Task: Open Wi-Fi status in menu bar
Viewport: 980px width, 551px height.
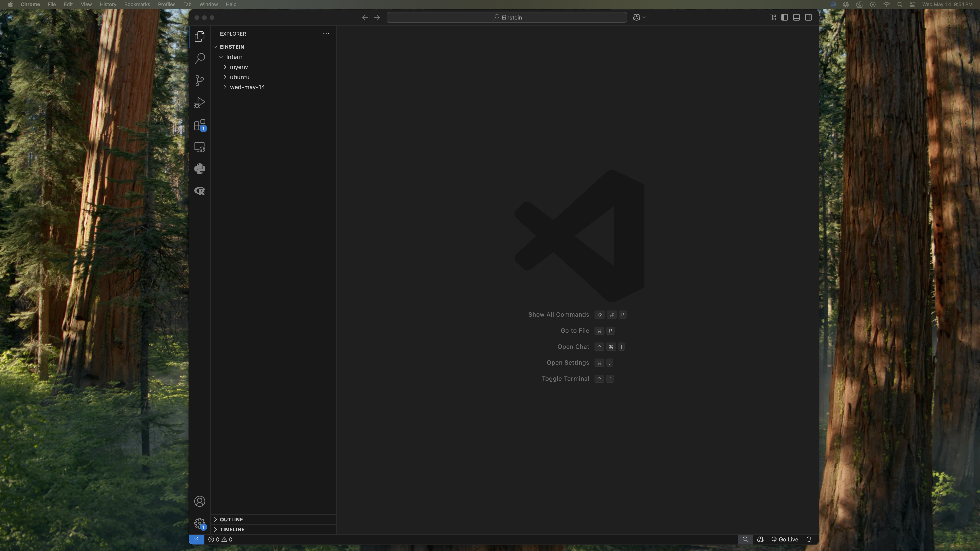Action: click(886, 5)
